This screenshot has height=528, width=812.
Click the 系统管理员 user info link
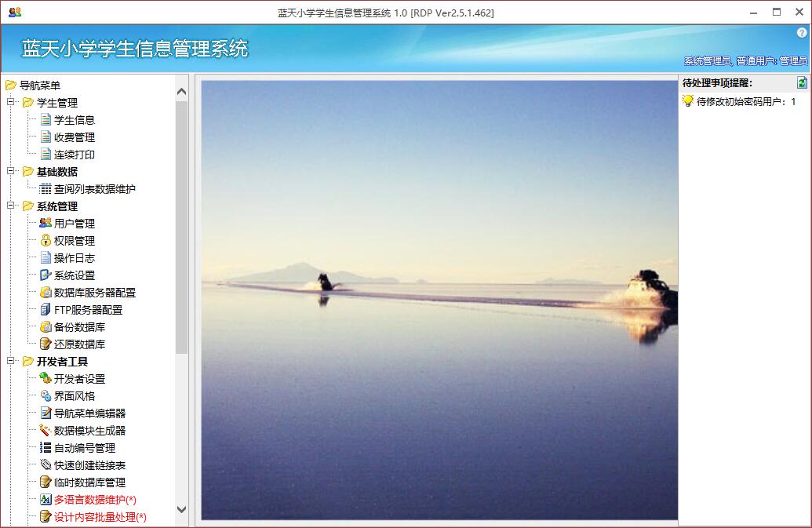click(746, 61)
